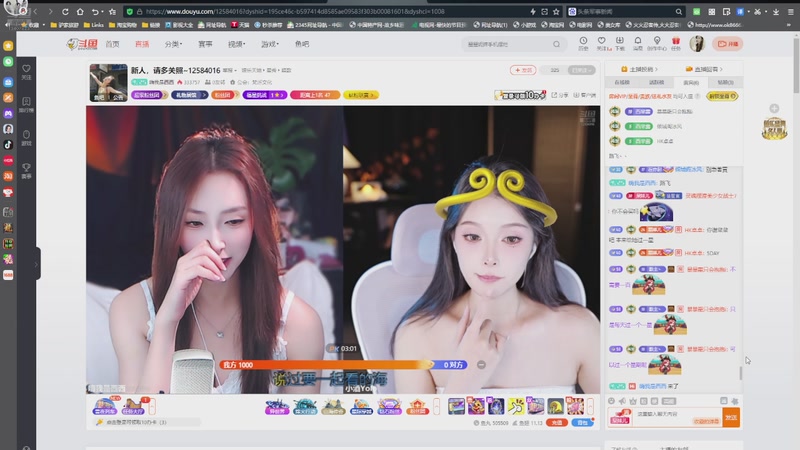Go to 首页 in Douyu navigation

click(112, 44)
